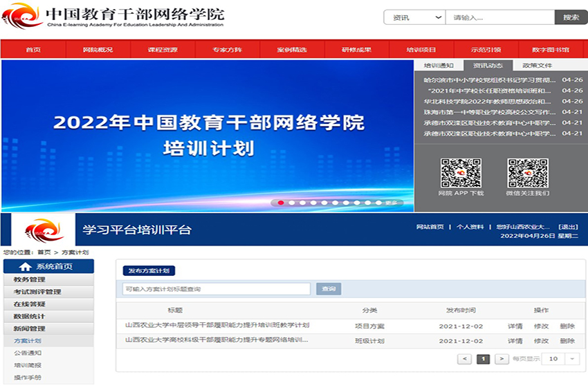The height and width of the screenshot is (388, 588).
Task: Click 修改 for the 班级计划 row
Action: [541, 341]
